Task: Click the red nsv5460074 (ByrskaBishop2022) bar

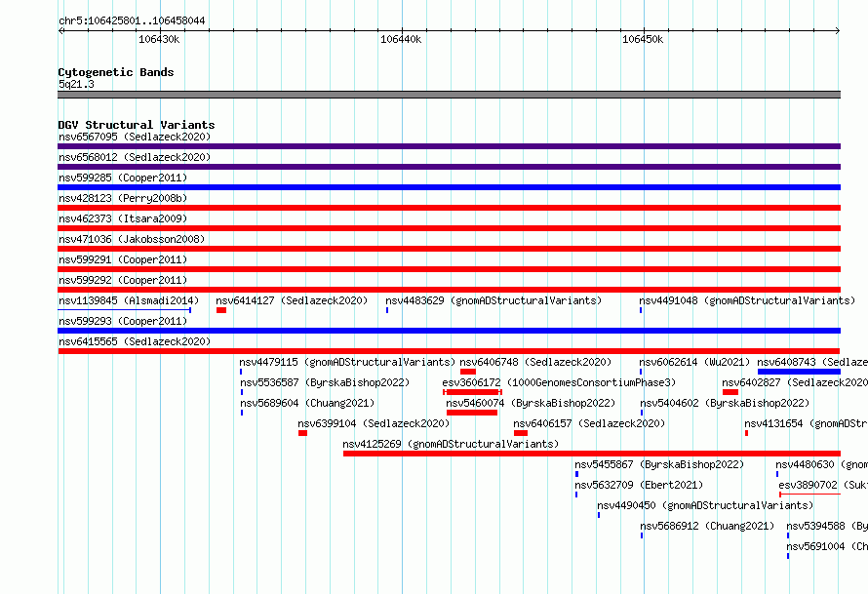Action: [x=472, y=413]
